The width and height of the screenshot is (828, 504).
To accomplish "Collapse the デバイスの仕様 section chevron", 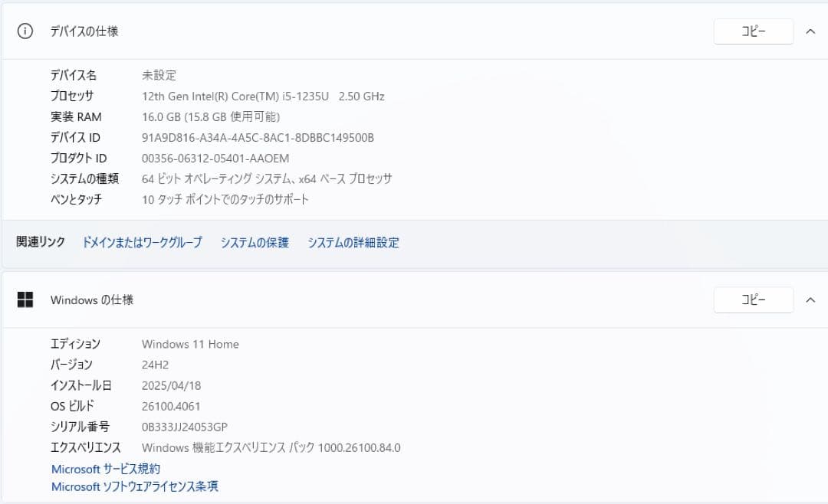I will pyautogui.click(x=810, y=31).
